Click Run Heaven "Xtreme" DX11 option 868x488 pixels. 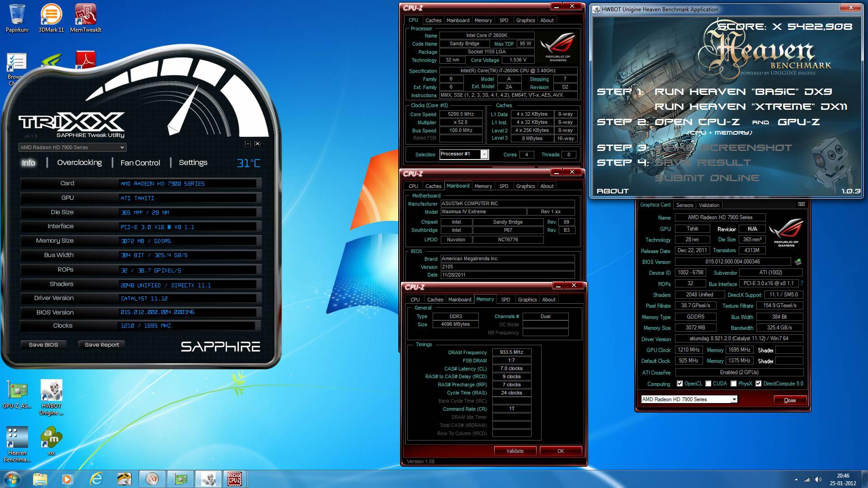tap(751, 107)
